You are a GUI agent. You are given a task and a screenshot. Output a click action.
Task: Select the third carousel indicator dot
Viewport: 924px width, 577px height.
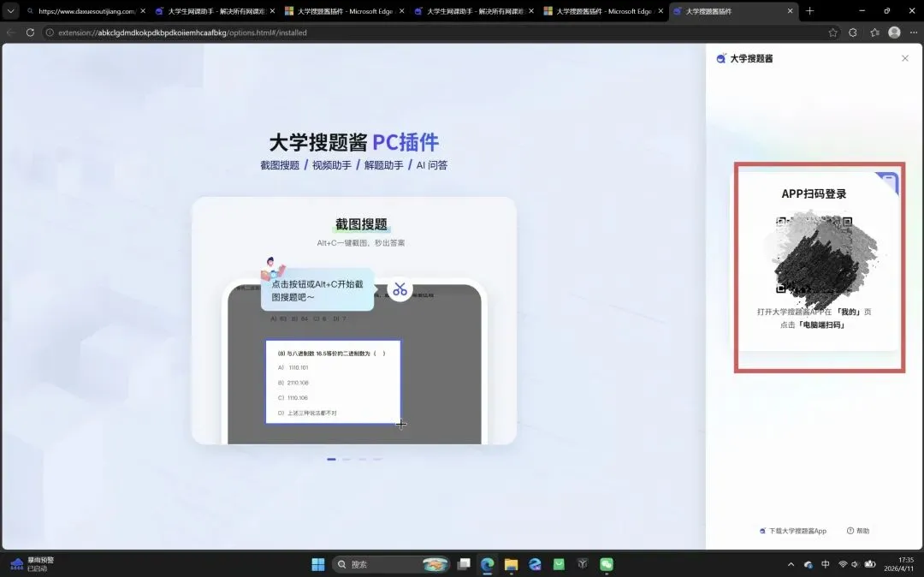[362, 459]
